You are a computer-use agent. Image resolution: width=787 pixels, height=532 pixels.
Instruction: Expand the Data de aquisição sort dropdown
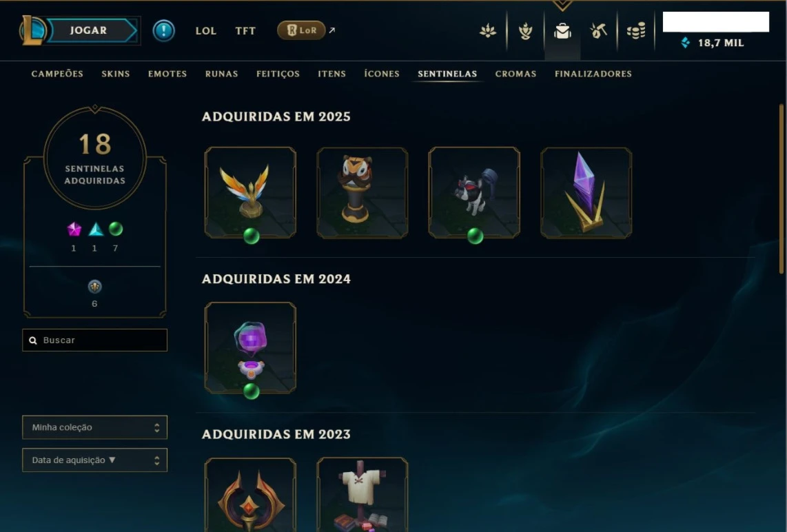pyautogui.click(x=95, y=460)
